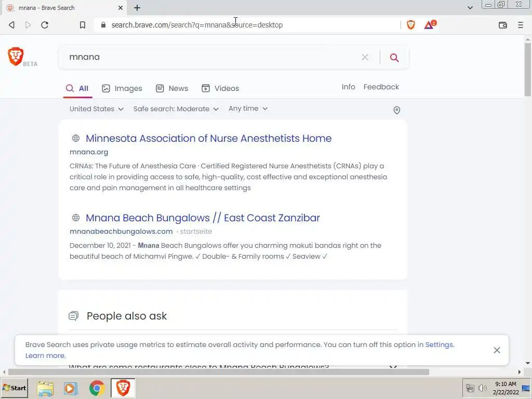The width and height of the screenshot is (532, 399).
Task: Bookmark this page with the bookmark icon
Action: tap(83, 25)
